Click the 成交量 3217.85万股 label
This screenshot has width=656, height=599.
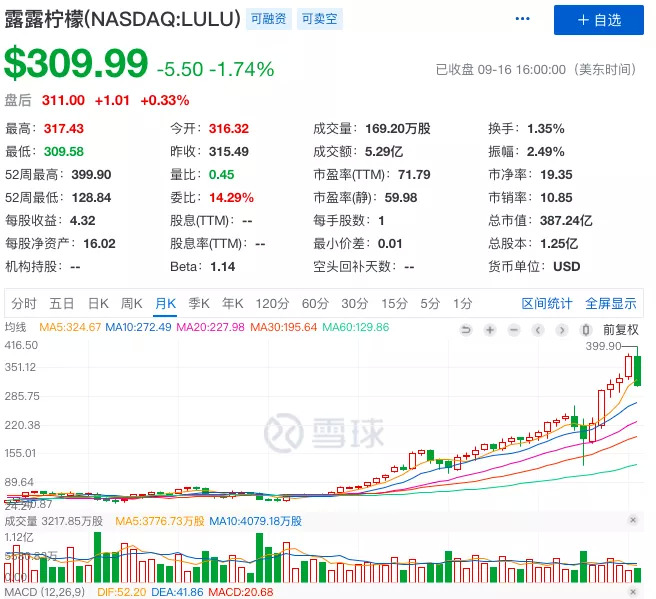(54, 521)
